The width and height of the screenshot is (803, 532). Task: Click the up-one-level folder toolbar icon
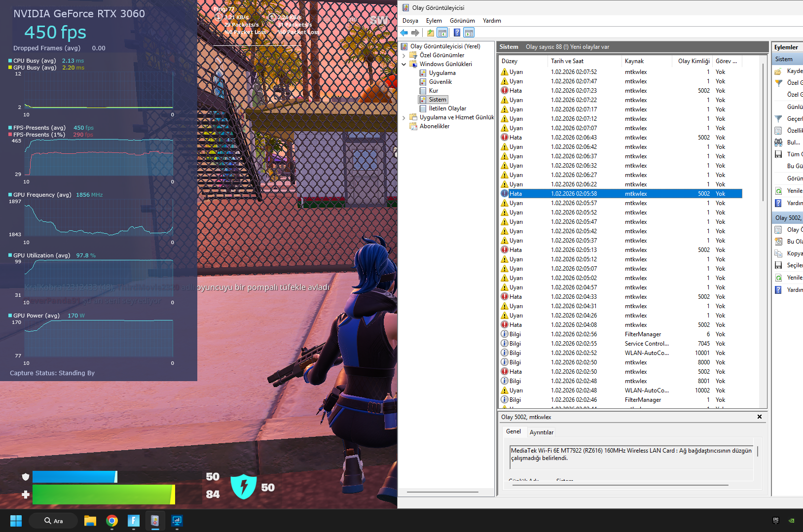tap(431, 33)
